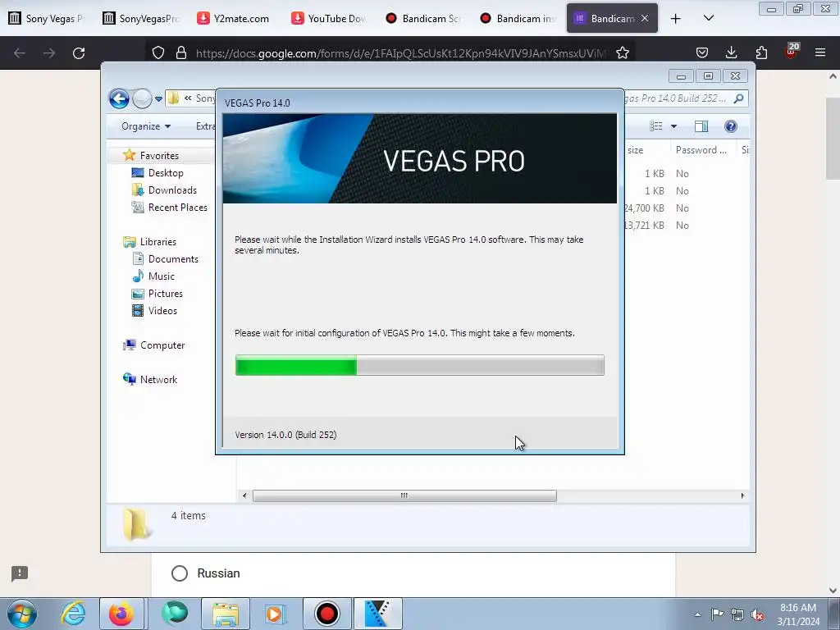Click the Explorer horizontal scrollbar thumb
This screenshot has height=630, width=840.
click(404, 496)
